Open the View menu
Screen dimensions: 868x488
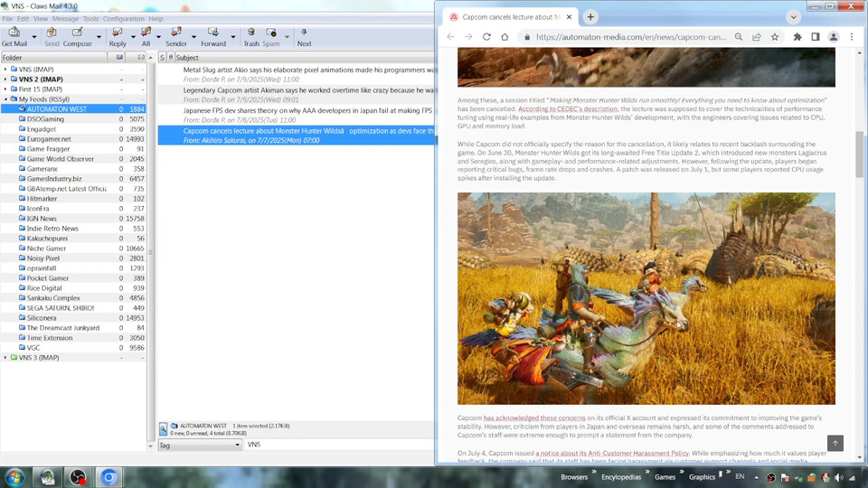[41, 18]
